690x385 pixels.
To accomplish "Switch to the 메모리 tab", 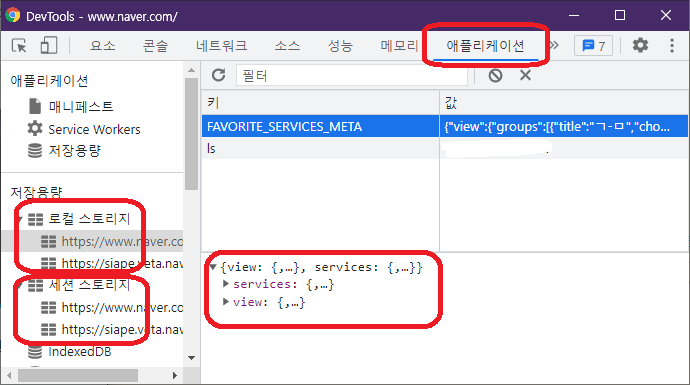I will point(399,45).
